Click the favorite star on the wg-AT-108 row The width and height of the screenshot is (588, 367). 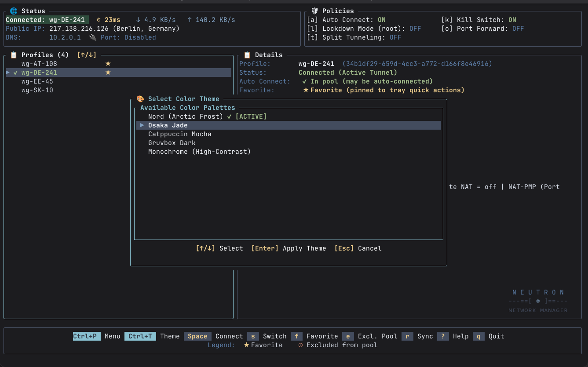108,64
